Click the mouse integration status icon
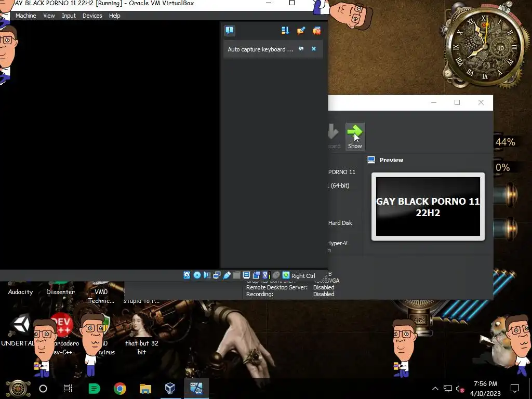This screenshot has height=399, width=532. pos(276,275)
